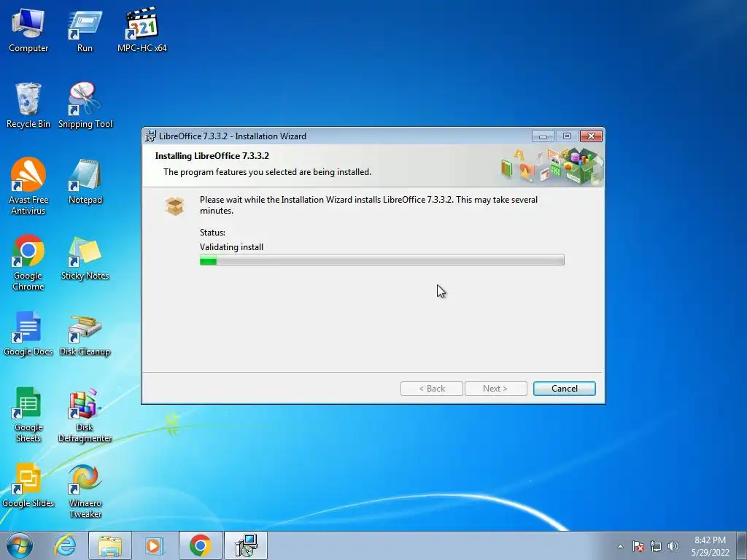Open the Computer desktop icon
This screenshot has width=747, height=560.
(x=28, y=31)
